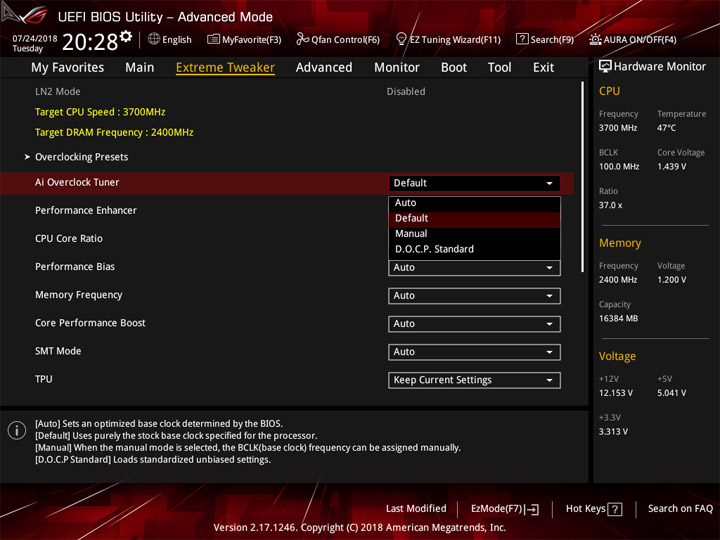
Task: Click the Hardware Monitor display icon
Action: coord(605,66)
